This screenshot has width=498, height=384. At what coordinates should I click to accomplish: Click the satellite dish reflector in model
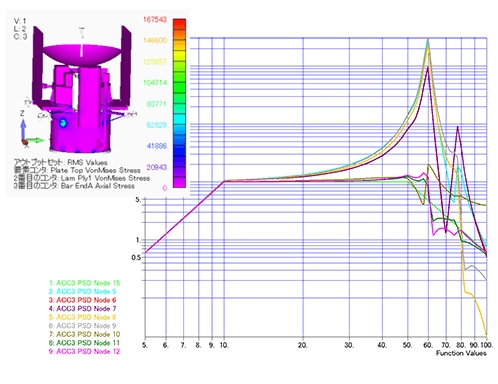(x=82, y=54)
